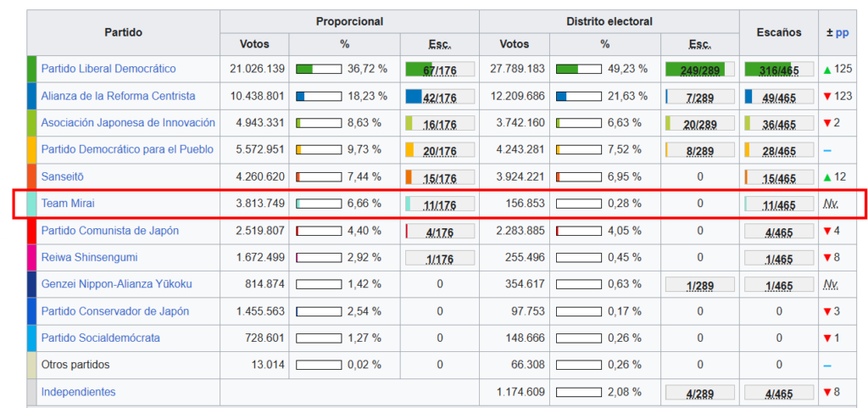Click the 49,23 % district percentage bar

coord(578,70)
